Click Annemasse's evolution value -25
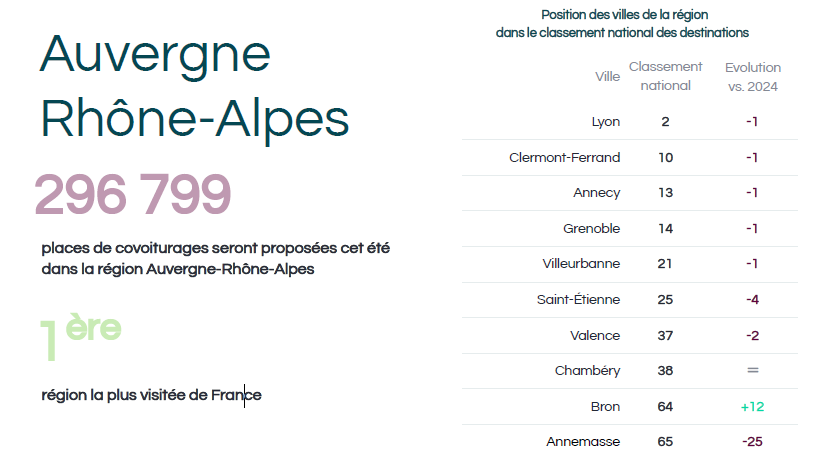Screen dimensions: 816x458 click(753, 442)
